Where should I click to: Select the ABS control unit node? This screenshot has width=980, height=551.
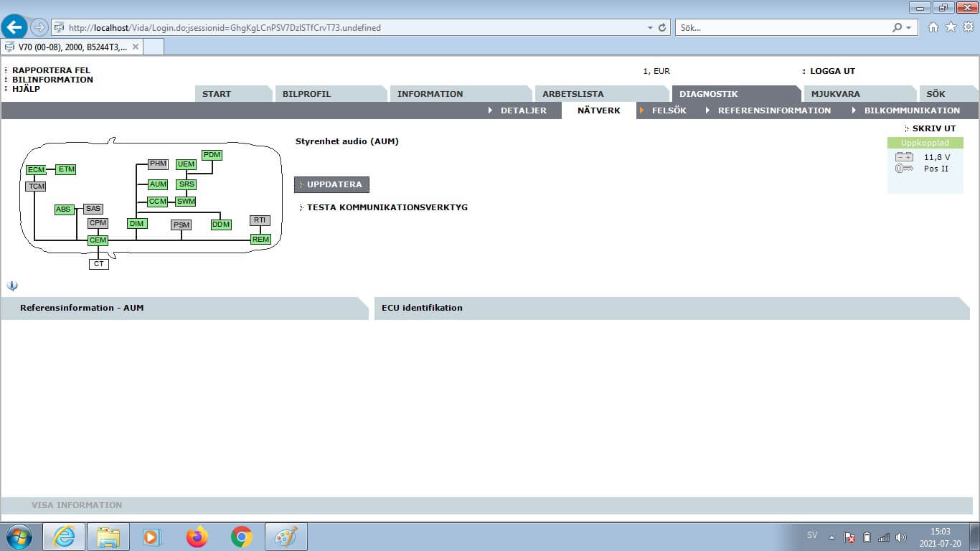[x=64, y=209]
